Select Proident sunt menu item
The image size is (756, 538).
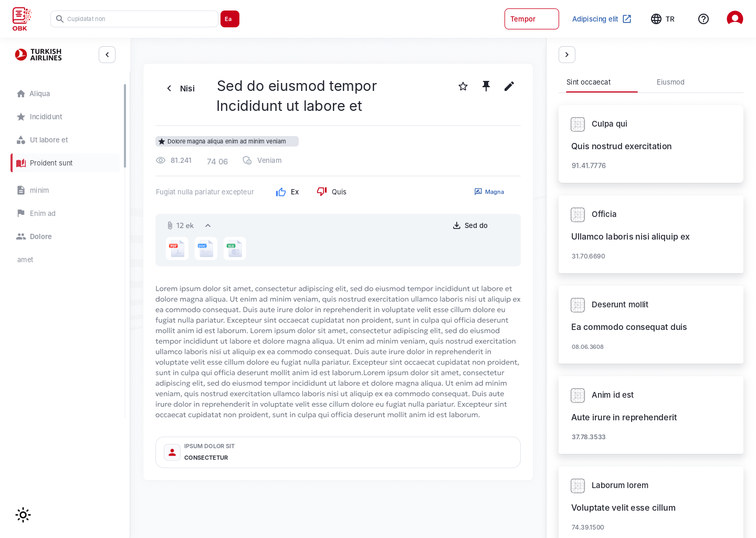point(65,163)
